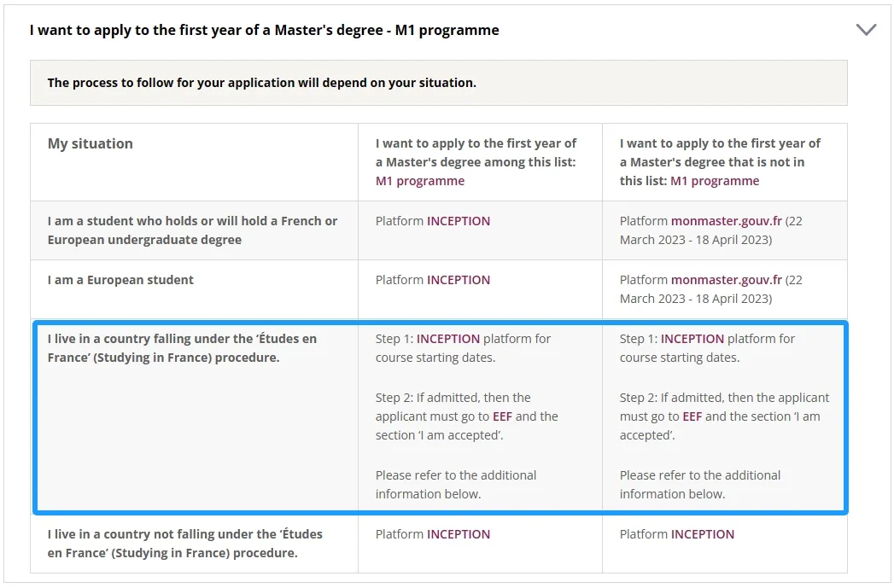Visit monmaster.gouv.fr in French undergraduate degree row
894x588 pixels.
pos(726,221)
